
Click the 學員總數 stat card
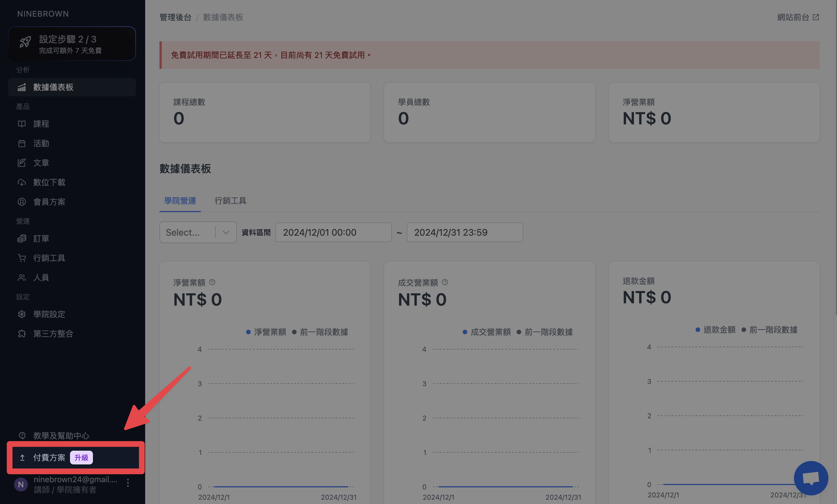[x=489, y=112]
